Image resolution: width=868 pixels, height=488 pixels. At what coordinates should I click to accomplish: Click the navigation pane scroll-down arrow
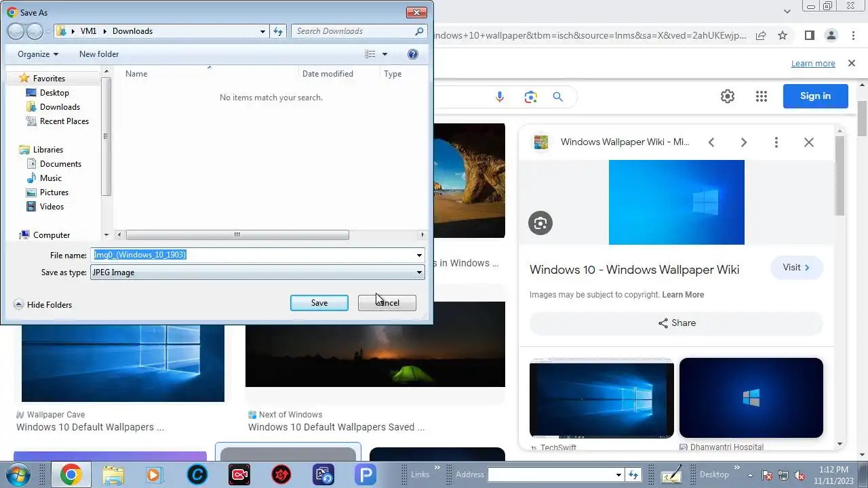[x=106, y=235]
